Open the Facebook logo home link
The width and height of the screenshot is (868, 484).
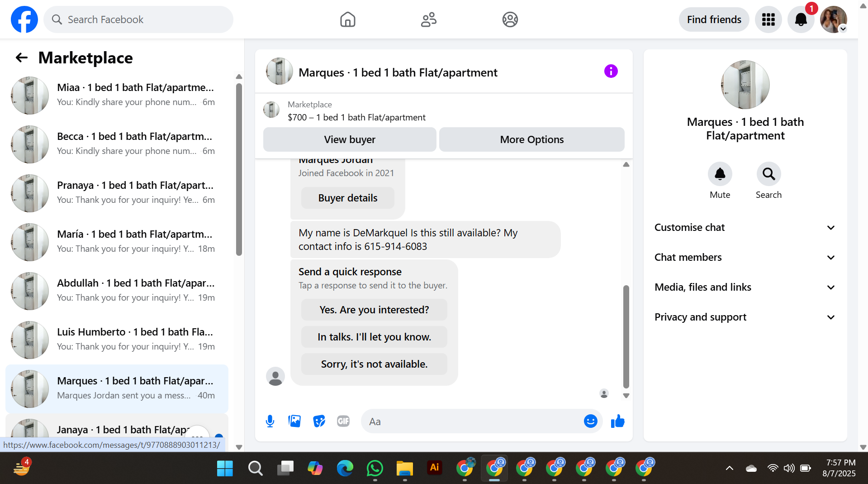click(x=24, y=19)
